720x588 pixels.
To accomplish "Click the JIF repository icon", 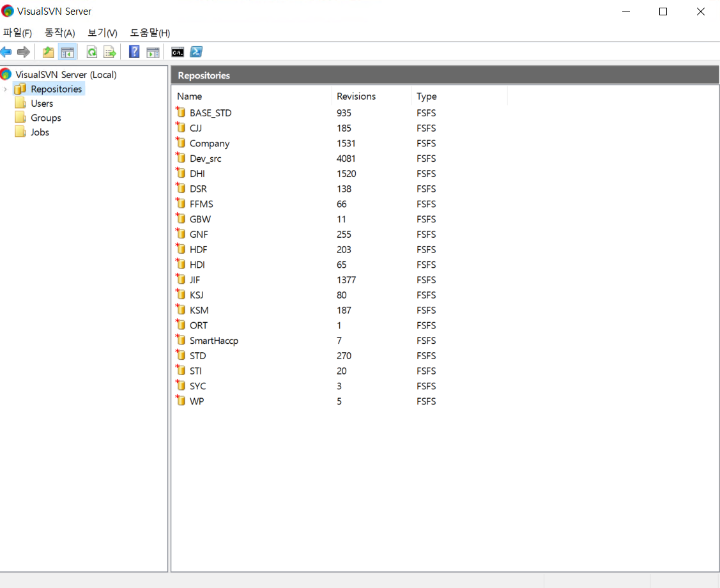I will (180, 279).
